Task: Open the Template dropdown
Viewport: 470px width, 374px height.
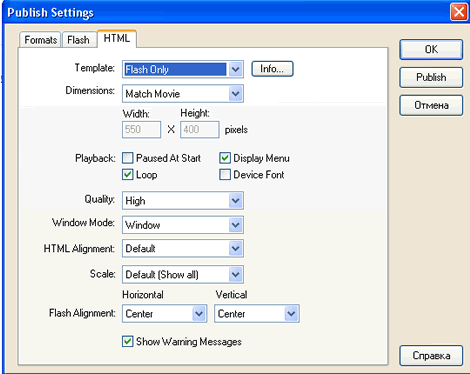Action: click(x=183, y=69)
